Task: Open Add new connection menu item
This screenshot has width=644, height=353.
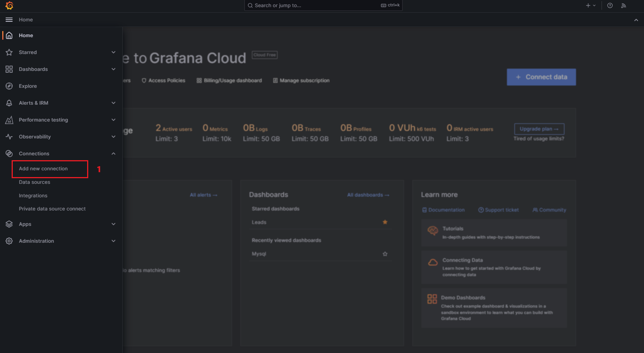Action: click(43, 169)
